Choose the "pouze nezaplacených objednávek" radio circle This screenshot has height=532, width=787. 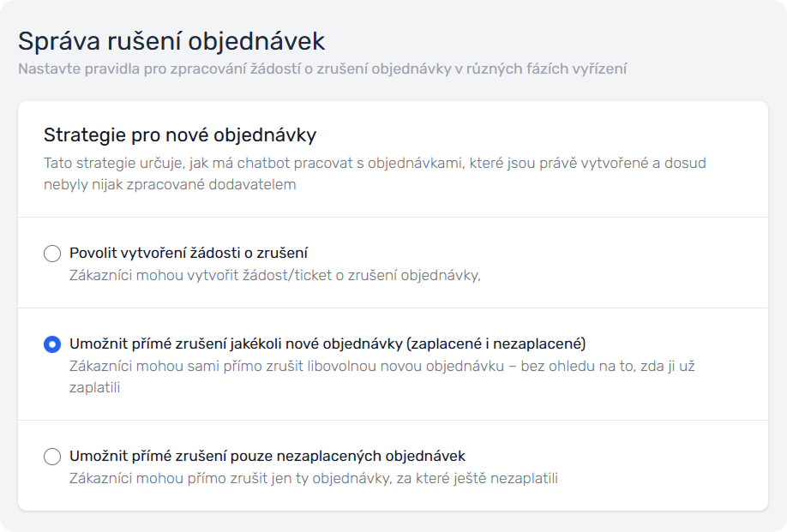pos(52,457)
